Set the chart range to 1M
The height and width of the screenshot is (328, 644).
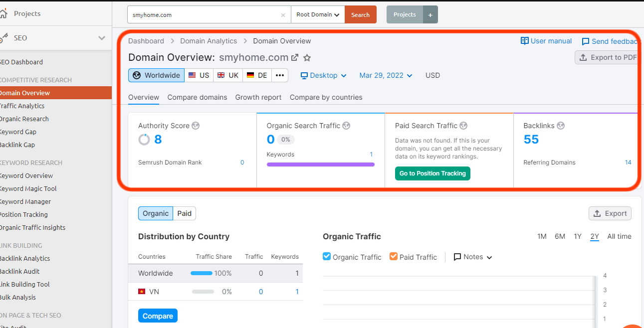pyautogui.click(x=542, y=236)
